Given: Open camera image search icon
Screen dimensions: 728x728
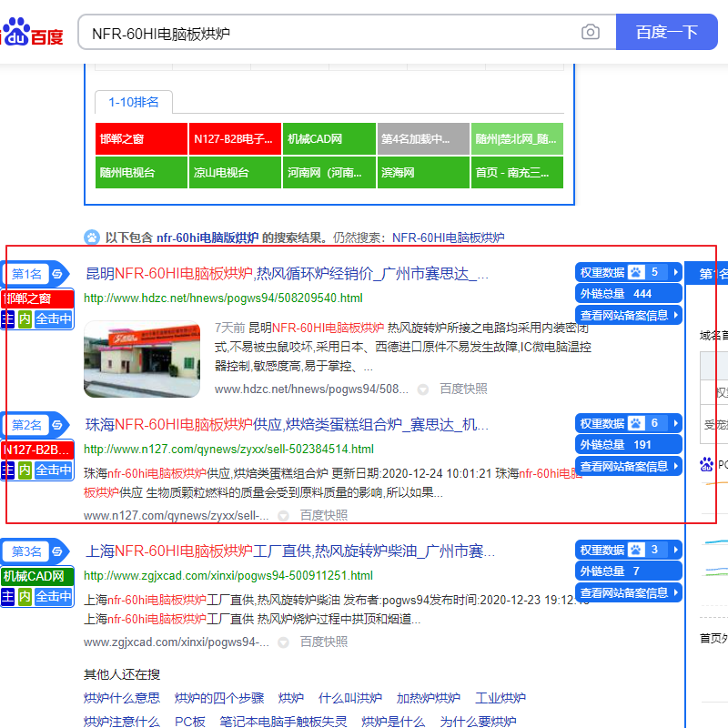Looking at the screenshot, I should point(590,32).
